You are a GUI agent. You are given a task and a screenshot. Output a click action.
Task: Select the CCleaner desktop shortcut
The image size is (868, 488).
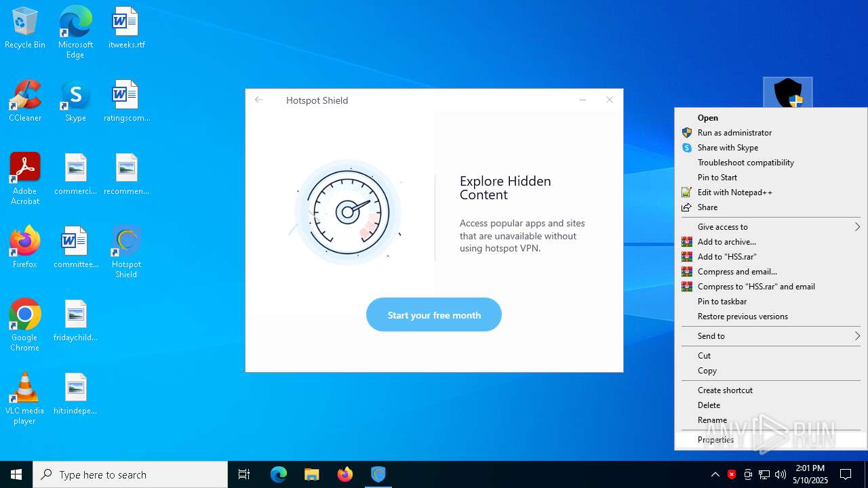(x=25, y=102)
